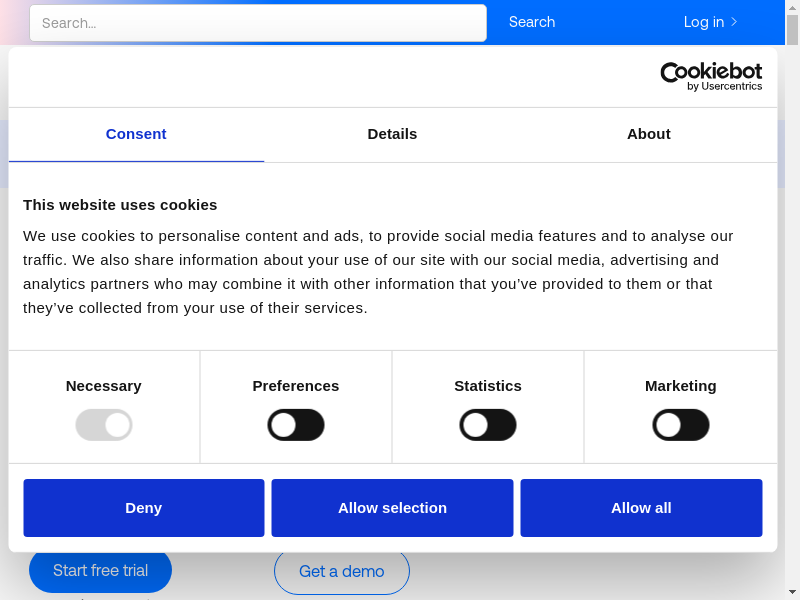Click the scrollbar down arrow
This screenshot has height=600, width=800.
[x=792, y=592]
